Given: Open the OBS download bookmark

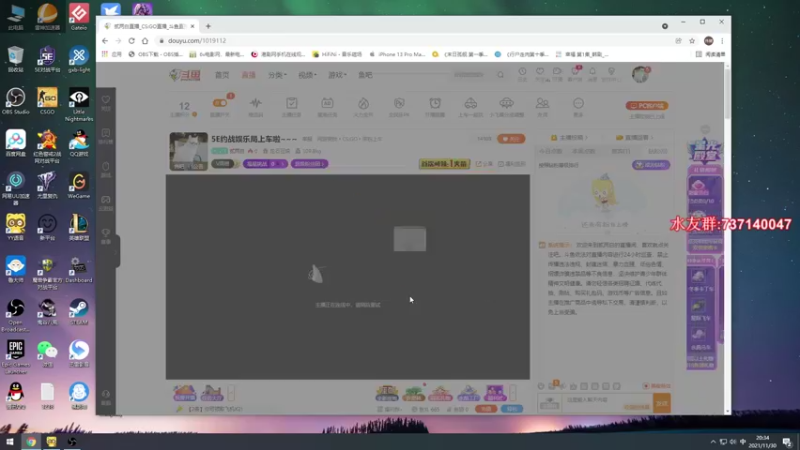Looking at the screenshot, I should (x=155, y=54).
